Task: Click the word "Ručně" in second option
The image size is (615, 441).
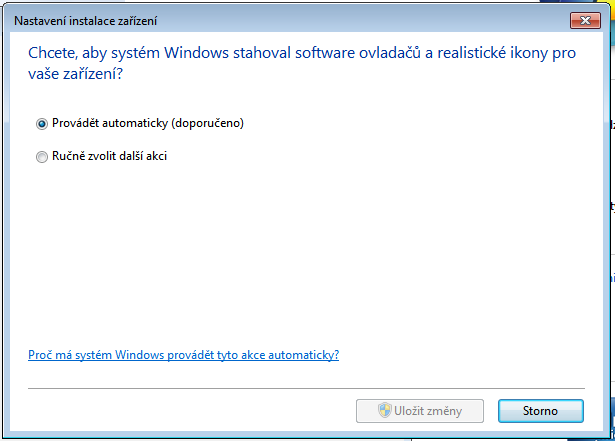Action: (68, 157)
